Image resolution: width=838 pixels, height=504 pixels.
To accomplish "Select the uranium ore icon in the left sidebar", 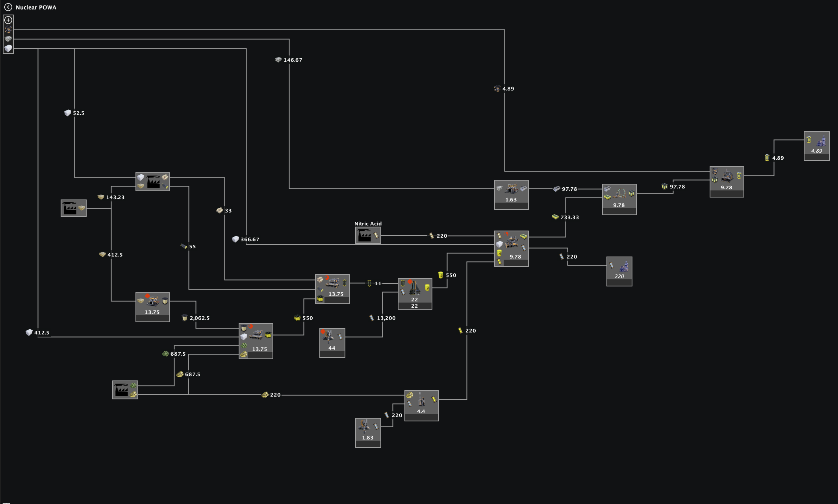I will pos(7,30).
